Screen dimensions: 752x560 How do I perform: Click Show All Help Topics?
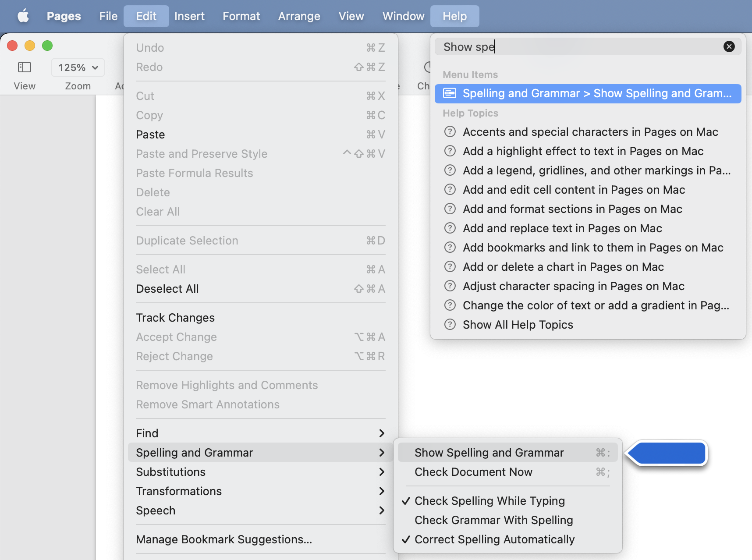588,325
